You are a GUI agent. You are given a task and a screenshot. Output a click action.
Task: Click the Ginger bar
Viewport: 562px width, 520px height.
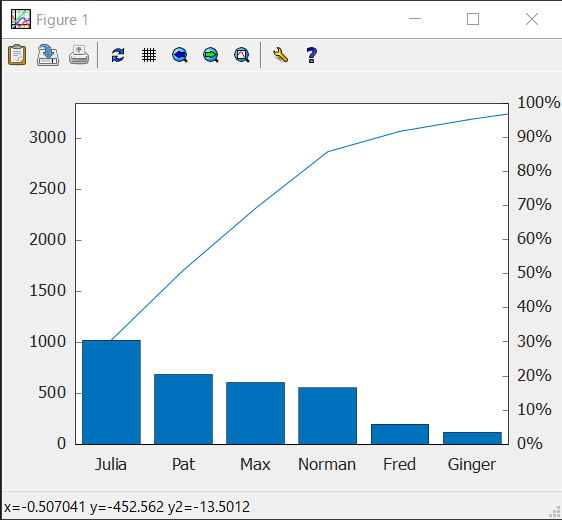click(x=472, y=438)
